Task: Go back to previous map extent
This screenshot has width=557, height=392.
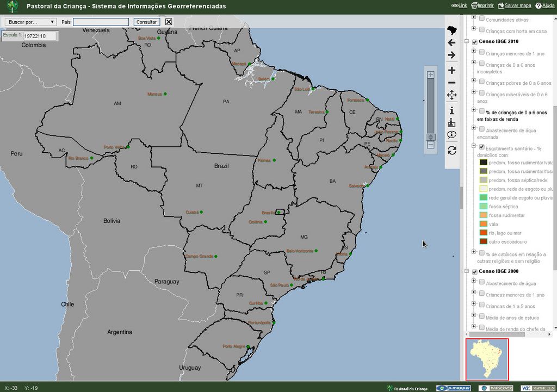Action: [451, 42]
